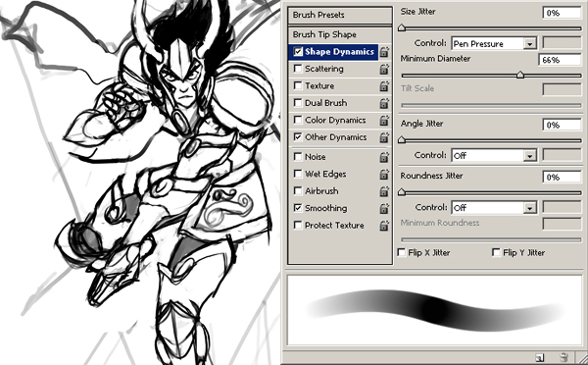Select the Wet Edges option label

(x=325, y=174)
